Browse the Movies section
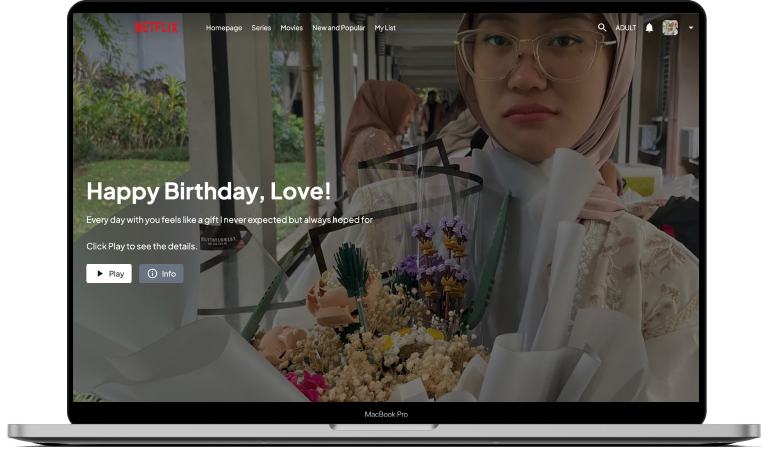Viewport: 768px width, 449px height. tap(292, 28)
